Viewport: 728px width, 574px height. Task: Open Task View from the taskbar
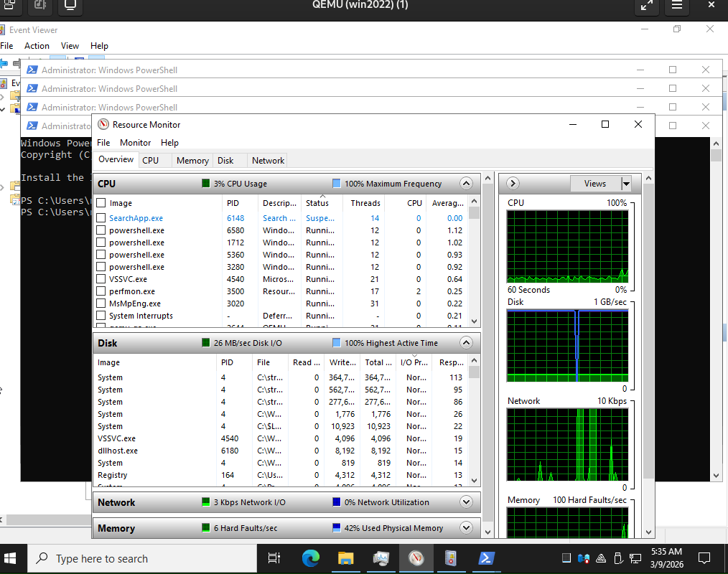click(x=274, y=558)
